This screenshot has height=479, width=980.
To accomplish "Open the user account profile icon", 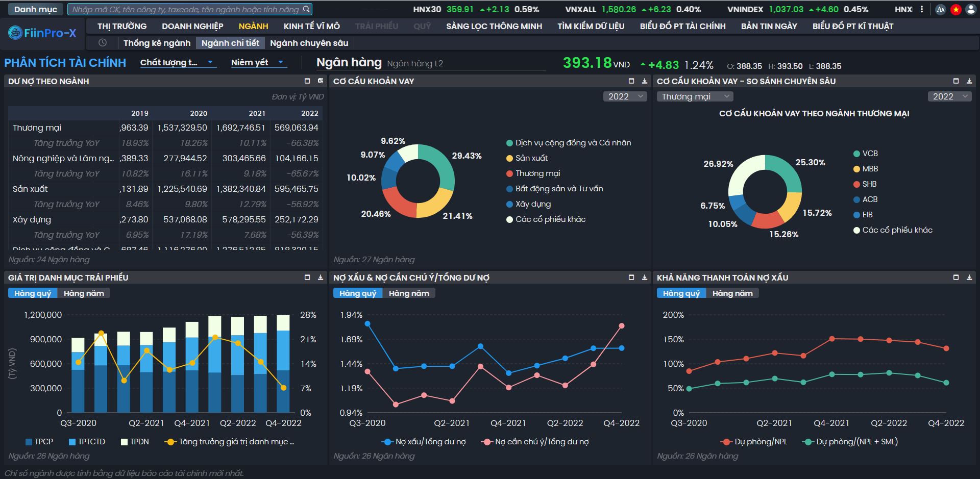I will click(971, 9).
